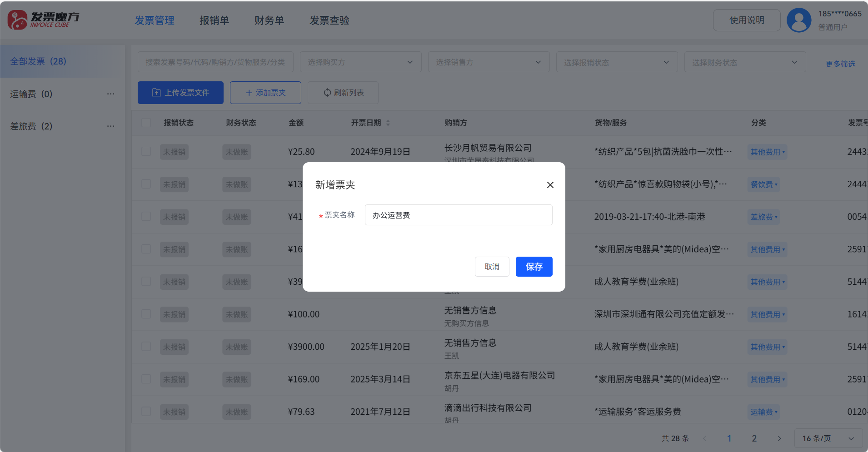868x452 pixels.
Task: Click 刷新列表 refresh button
Action: [343, 93]
